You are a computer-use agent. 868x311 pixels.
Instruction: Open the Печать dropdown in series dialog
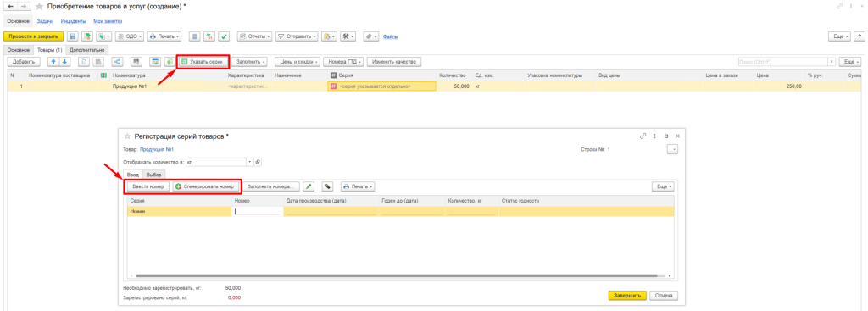tap(358, 186)
